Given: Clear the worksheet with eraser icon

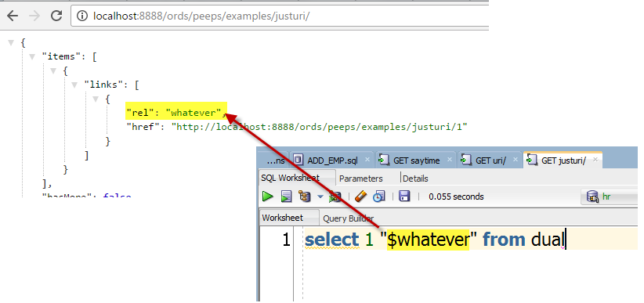Looking at the screenshot, I should (360, 197).
